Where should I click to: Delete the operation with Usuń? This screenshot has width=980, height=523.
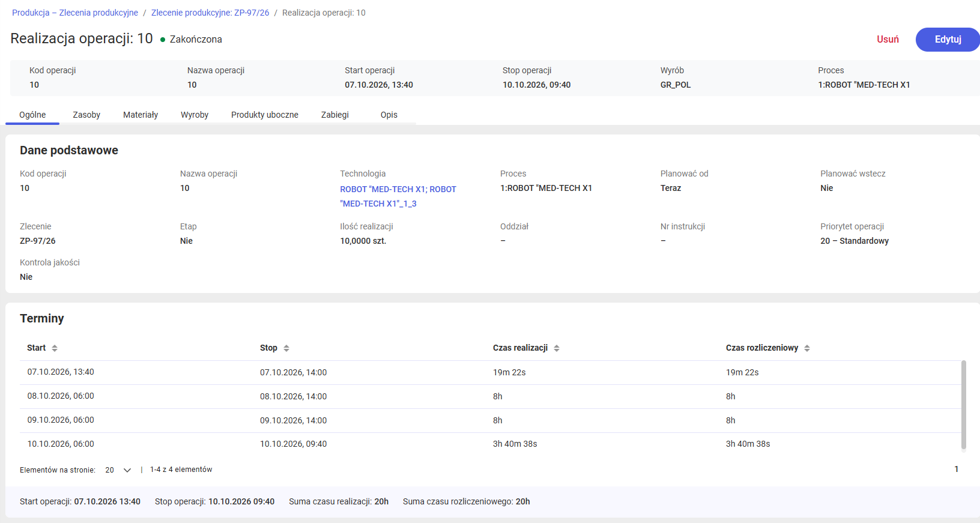888,40
